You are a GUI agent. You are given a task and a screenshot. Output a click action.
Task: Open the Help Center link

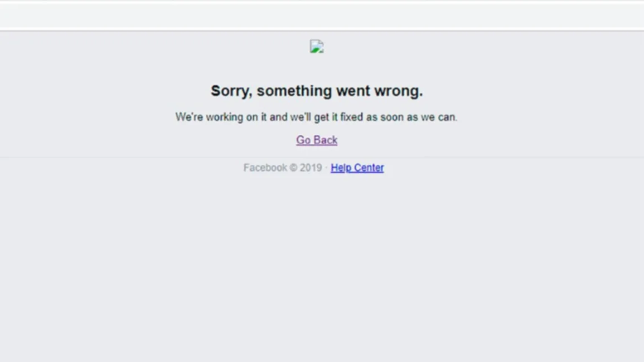357,168
